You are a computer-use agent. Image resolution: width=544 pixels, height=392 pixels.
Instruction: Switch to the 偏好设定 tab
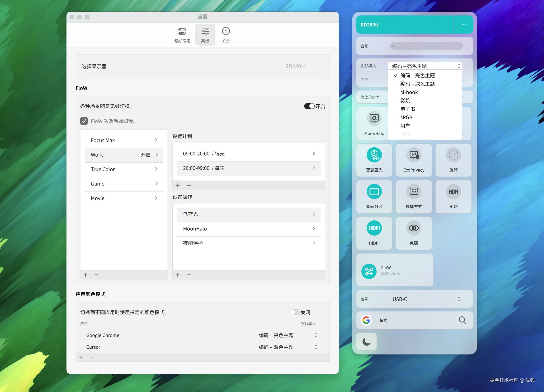[182, 35]
